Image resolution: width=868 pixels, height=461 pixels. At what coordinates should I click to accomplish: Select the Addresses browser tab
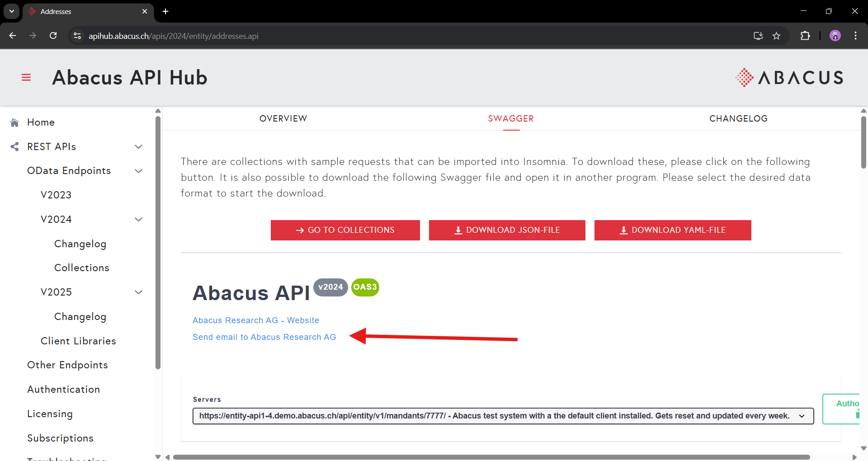(88, 12)
